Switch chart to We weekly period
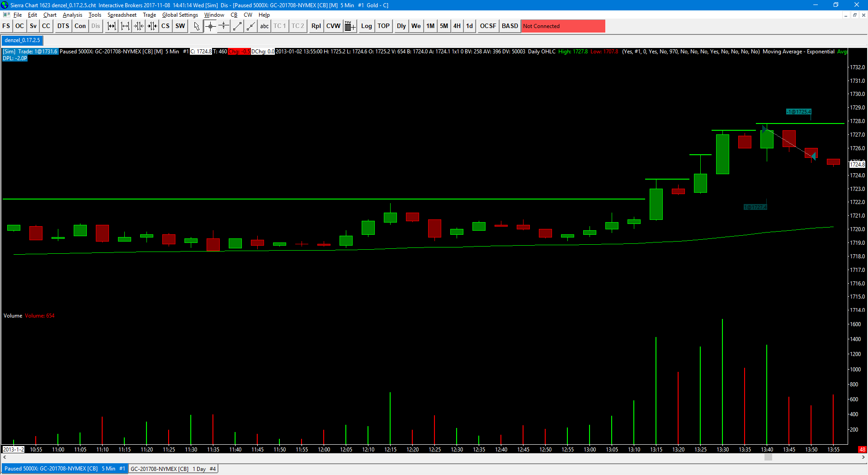Viewport: 868px width, 475px height. (x=416, y=26)
